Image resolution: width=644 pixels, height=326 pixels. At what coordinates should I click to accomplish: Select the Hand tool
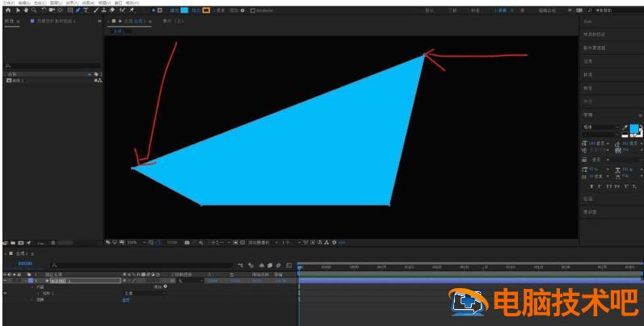point(26,10)
